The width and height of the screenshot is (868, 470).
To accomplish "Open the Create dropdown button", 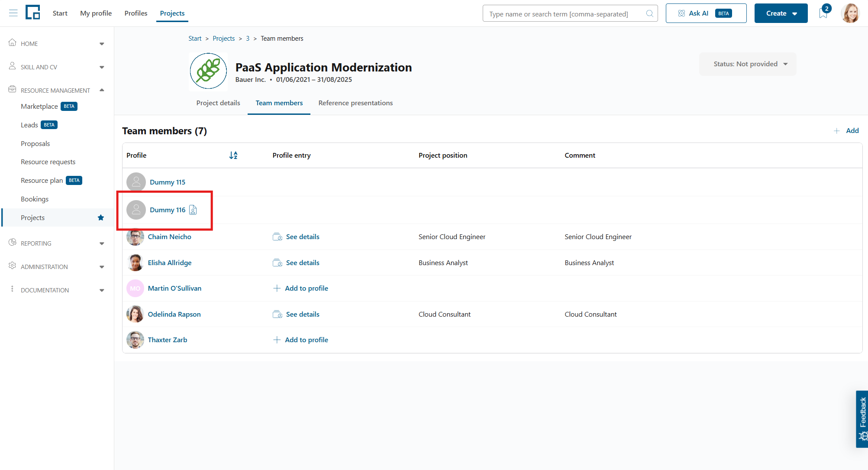I will click(781, 13).
